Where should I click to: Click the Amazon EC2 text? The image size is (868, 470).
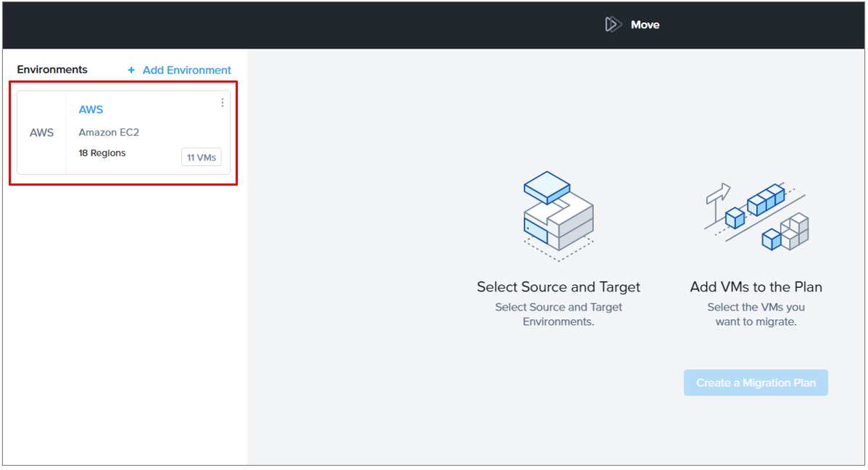click(109, 132)
